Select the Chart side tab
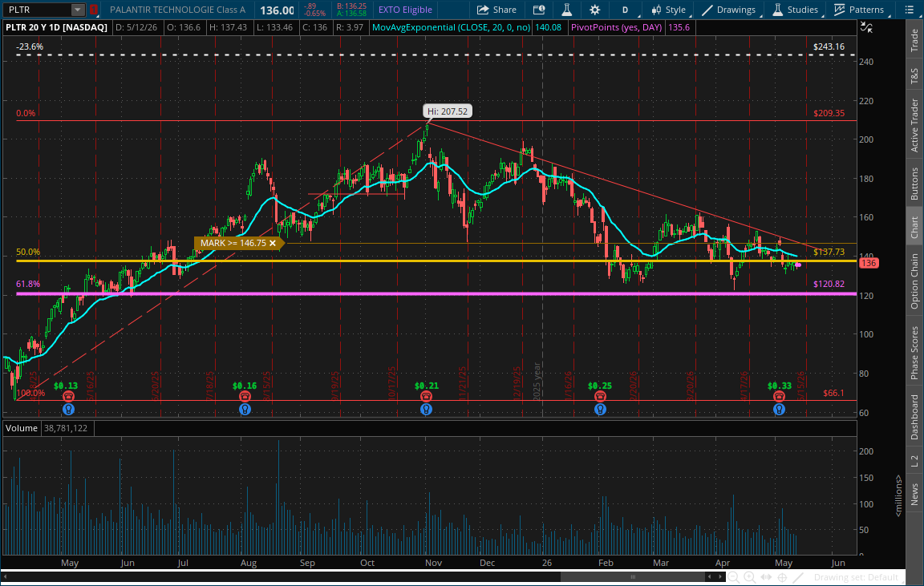The width and height of the screenshot is (924, 586). (x=914, y=227)
